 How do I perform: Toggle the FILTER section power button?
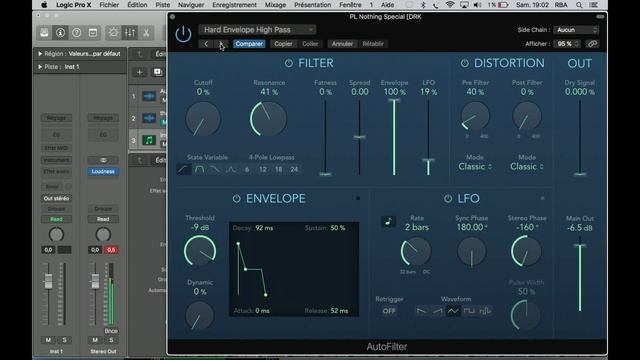click(x=289, y=63)
